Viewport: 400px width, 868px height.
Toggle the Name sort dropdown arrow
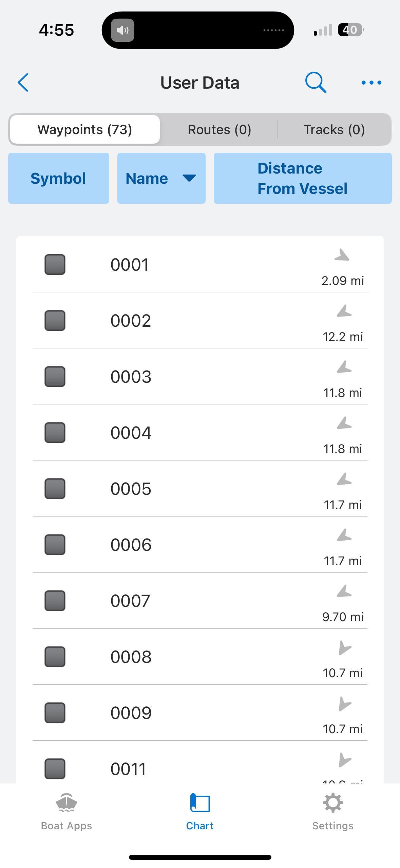(189, 178)
